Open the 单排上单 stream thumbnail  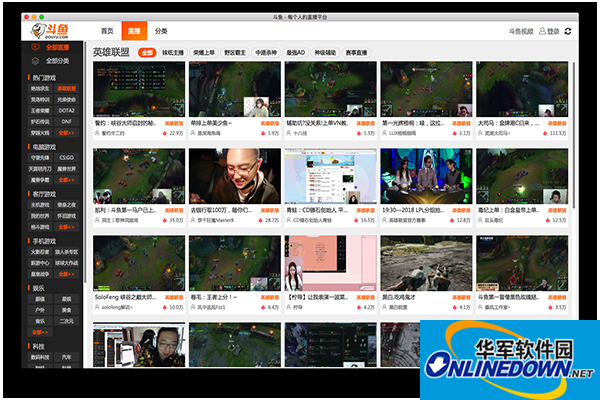(235, 89)
